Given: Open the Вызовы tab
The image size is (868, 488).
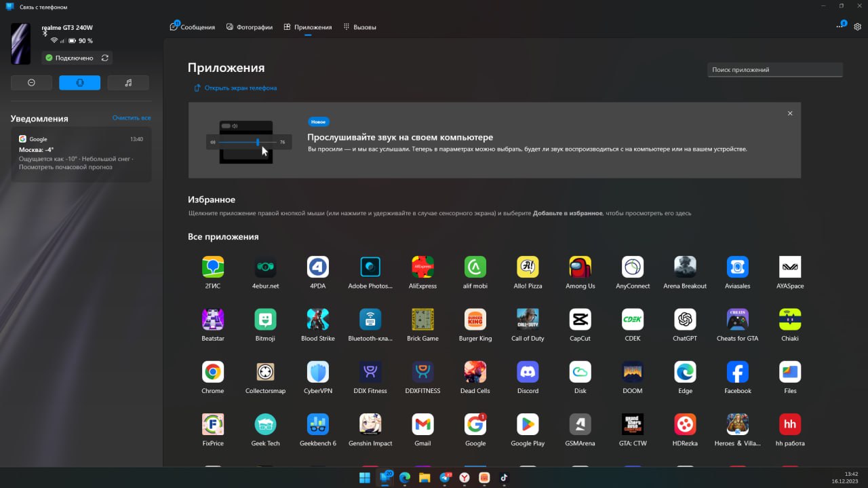Looking at the screenshot, I should coord(359,27).
